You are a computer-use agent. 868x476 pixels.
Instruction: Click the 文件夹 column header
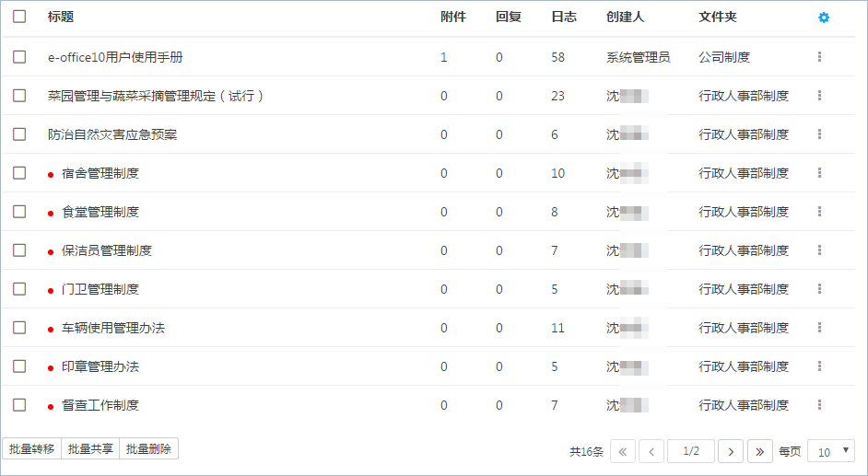(x=718, y=17)
